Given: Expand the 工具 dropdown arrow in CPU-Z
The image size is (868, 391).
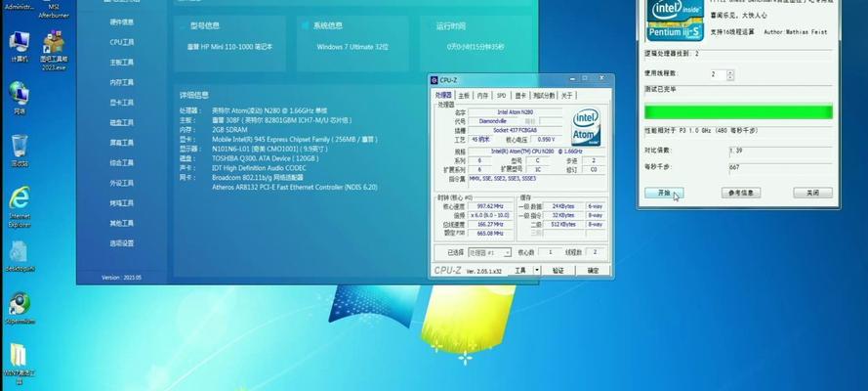Looking at the screenshot, I should [536, 270].
